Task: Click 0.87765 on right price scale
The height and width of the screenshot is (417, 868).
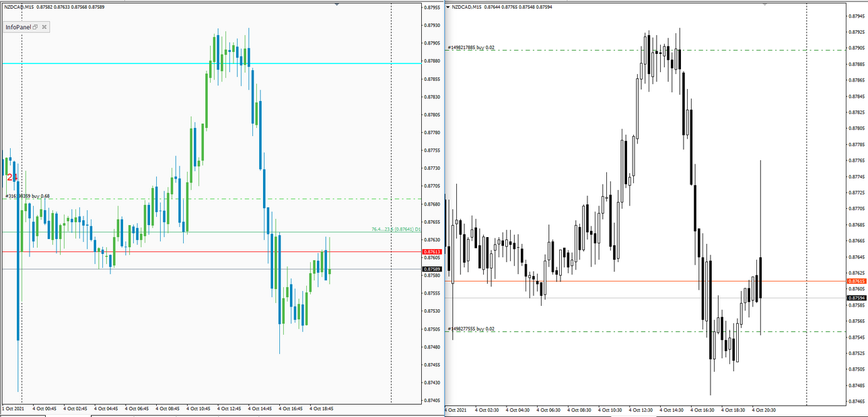Action: coord(857,160)
